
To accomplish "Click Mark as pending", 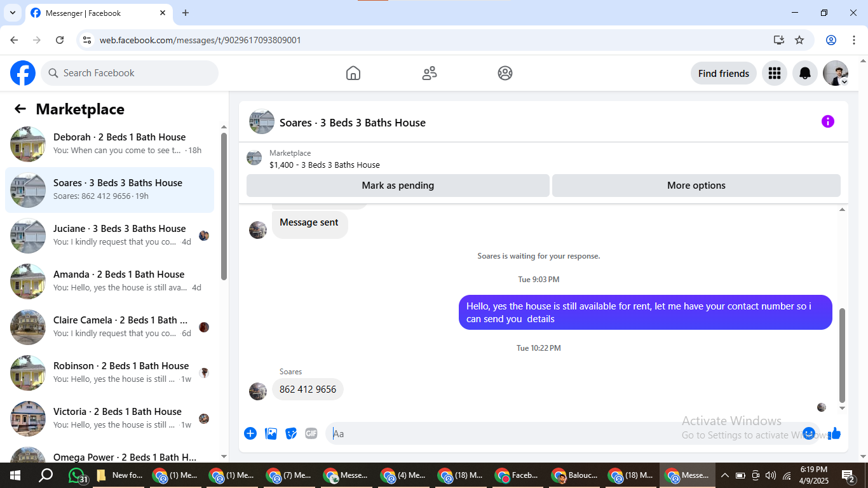I will click(x=398, y=186).
